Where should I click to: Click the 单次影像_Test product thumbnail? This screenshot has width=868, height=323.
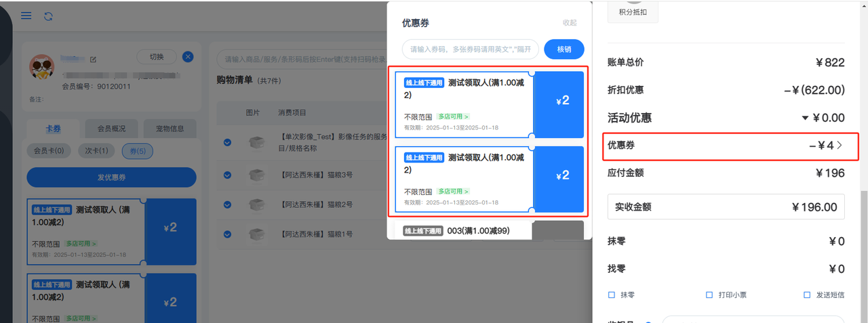point(256,142)
